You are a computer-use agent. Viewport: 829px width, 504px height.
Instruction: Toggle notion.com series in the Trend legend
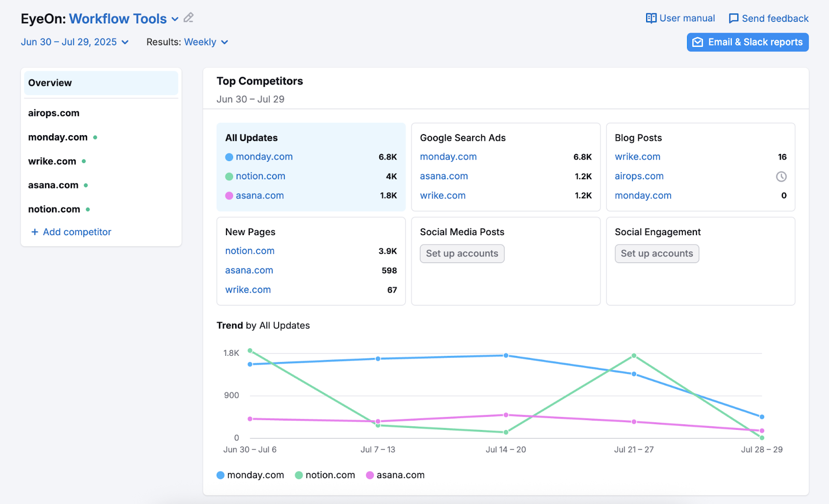pos(325,474)
